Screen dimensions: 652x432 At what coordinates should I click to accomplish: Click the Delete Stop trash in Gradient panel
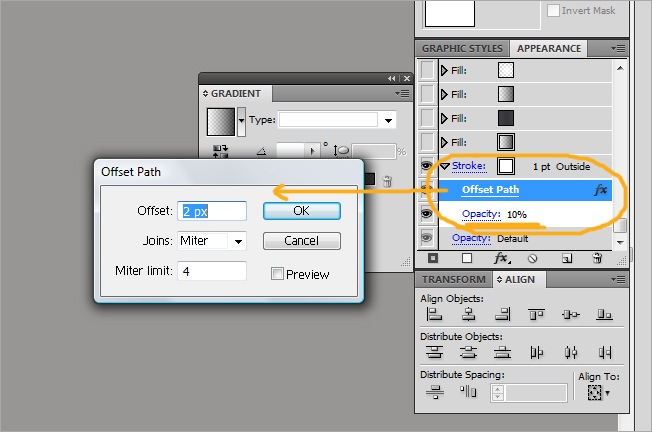(387, 181)
